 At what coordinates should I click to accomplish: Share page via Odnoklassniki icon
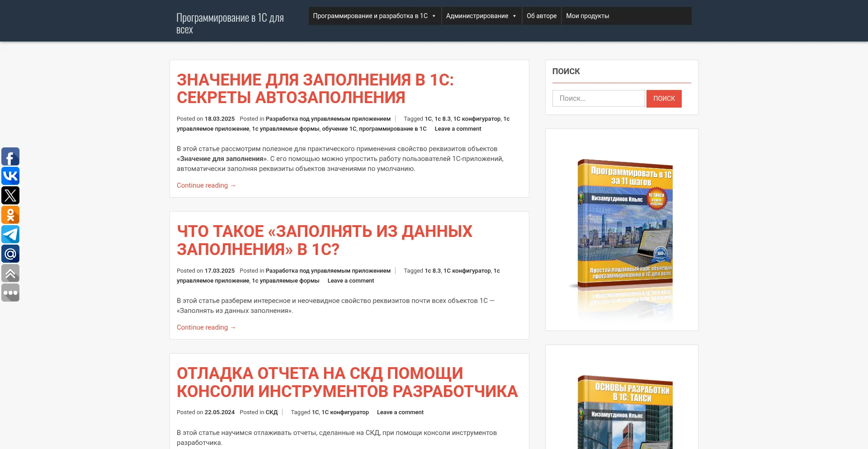[10, 215]
